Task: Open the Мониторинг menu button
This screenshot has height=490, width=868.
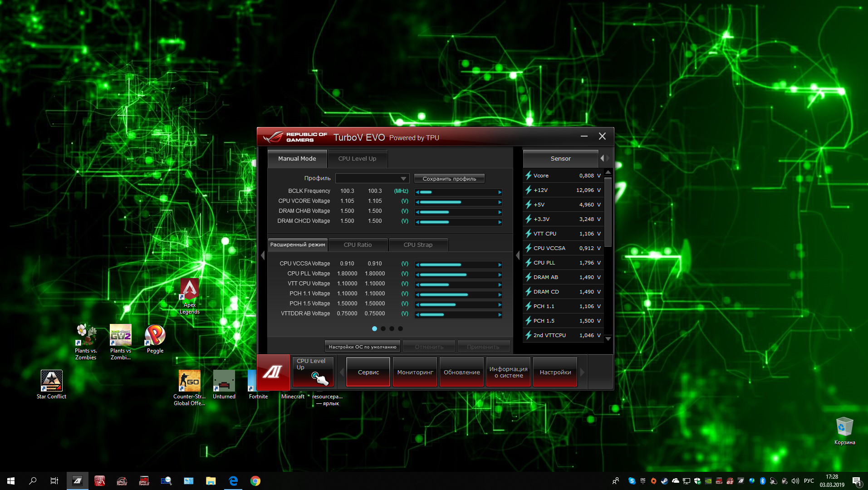Action: coord(415,372)
